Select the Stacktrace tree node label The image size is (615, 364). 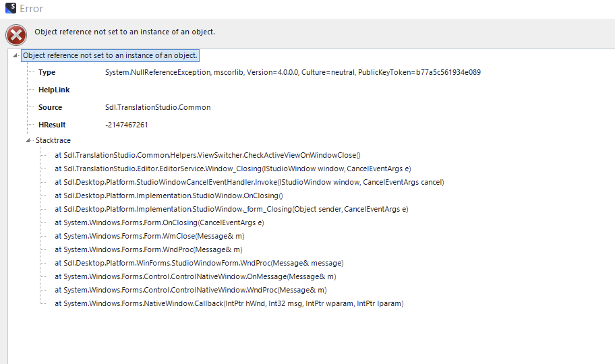(53, 140)
